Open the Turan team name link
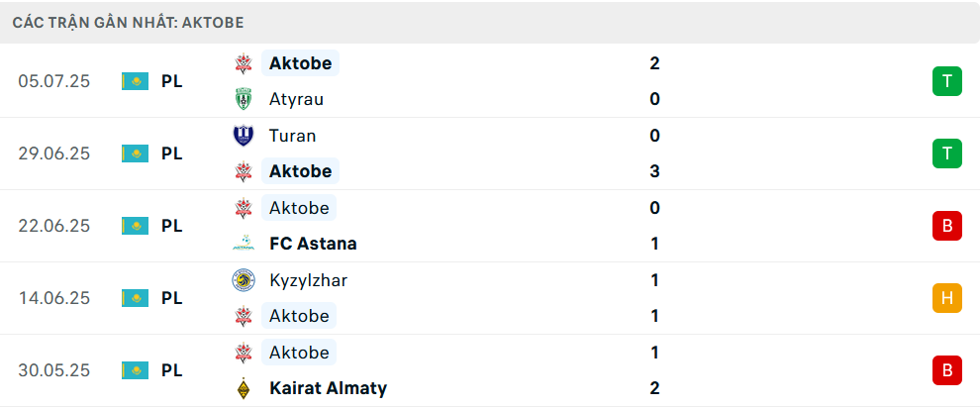This screenshot has width=980, height=408. point(292,136)
